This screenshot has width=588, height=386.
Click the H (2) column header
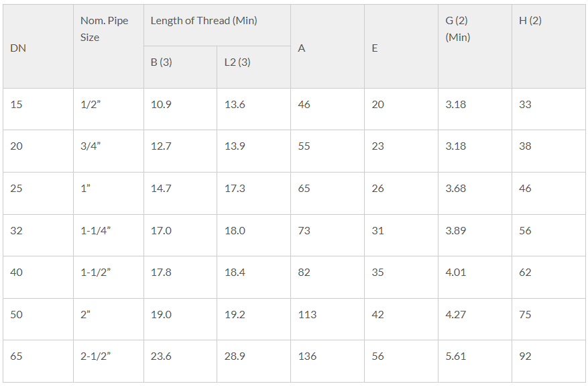(x=548, y=46)
